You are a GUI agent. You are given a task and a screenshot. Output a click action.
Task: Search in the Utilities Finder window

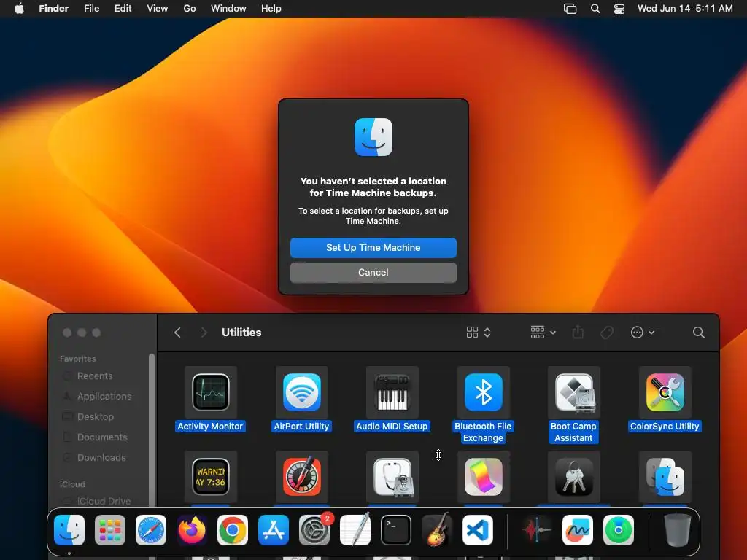click(698, 332)
